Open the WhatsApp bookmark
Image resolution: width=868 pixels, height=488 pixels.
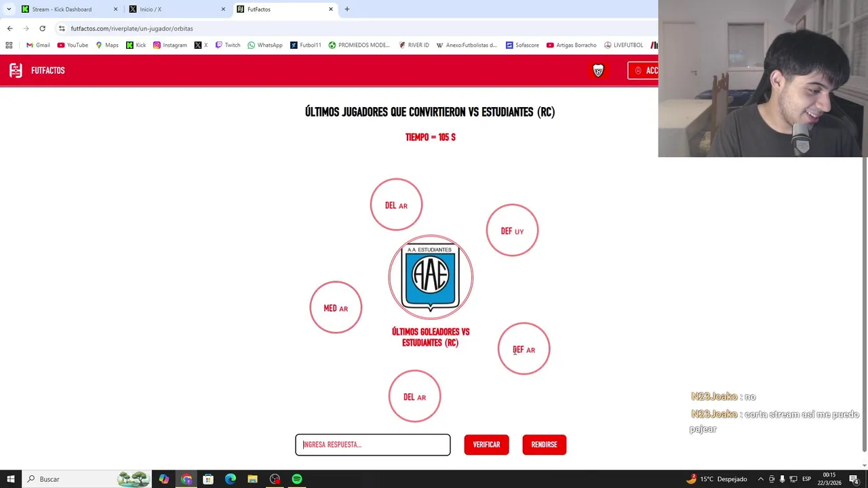pos(265,45)
